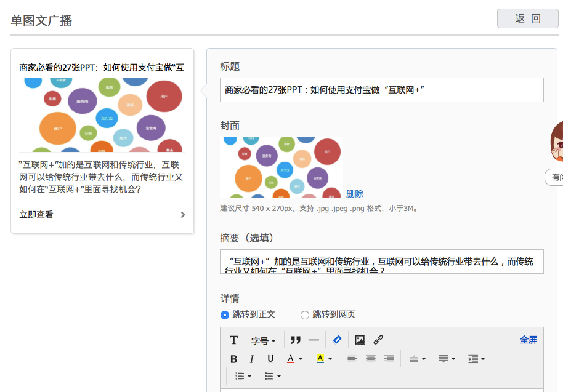Insert a horizontal divider line
The height and width of the screenshot is (392, 563).
coord(314,340)
